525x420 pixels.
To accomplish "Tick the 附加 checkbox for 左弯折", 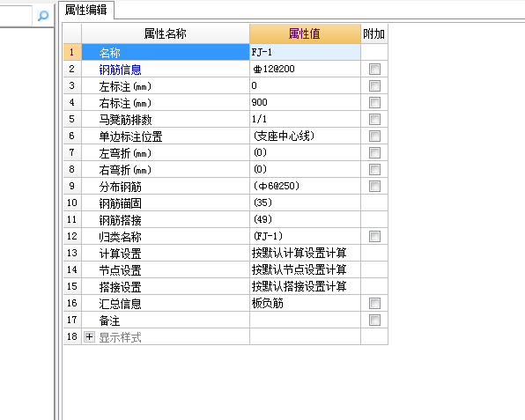I will click(x=374, y=152).
